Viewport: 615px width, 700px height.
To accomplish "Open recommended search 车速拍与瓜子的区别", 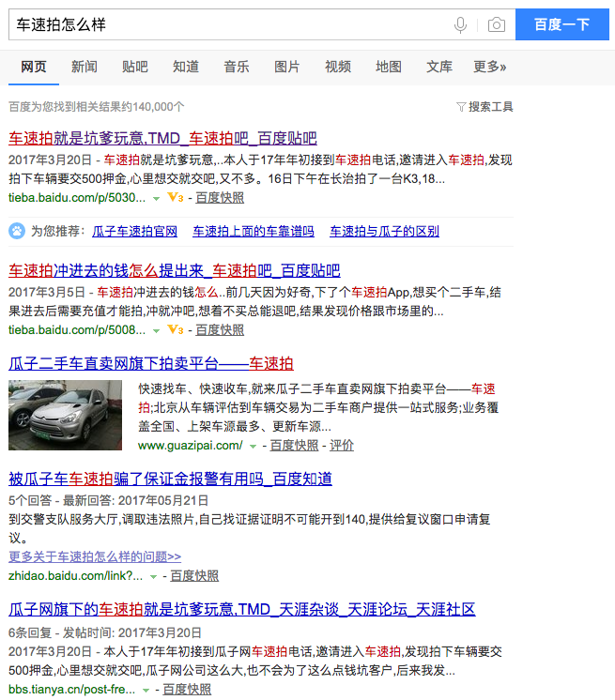I will (x=384, y=231).
